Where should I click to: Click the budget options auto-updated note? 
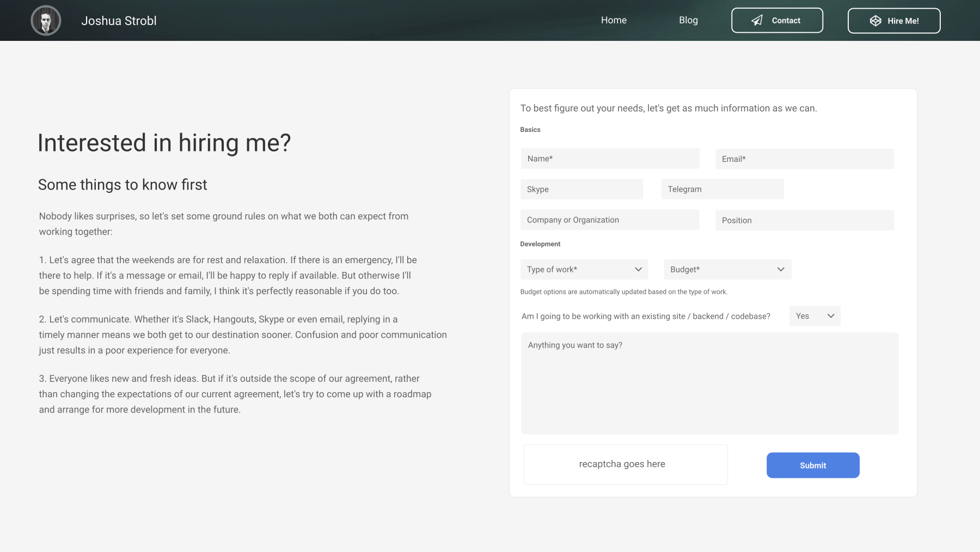coord(624,292)
